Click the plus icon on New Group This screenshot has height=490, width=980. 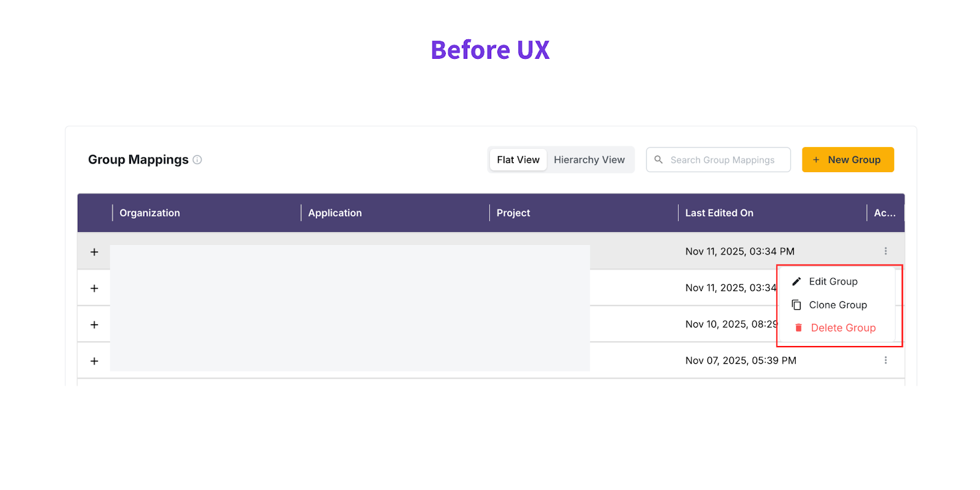pyautogui.click(x=816, y=160)
